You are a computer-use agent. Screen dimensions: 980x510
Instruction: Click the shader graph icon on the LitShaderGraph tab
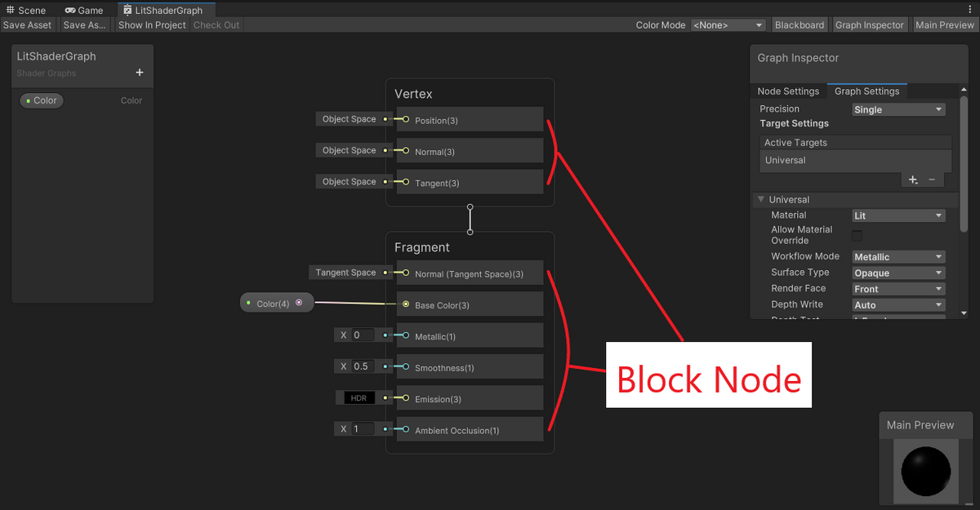click(127, 11)
